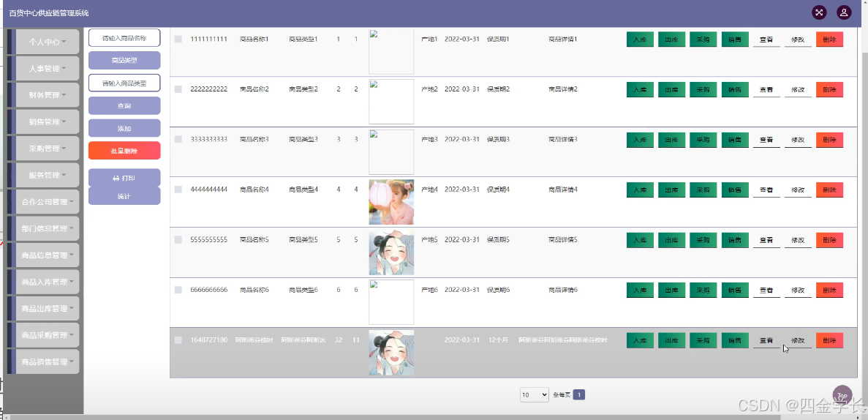Expand the 个人中心 sidebar menu
Screen dimensions: 868x420
pyautogui.click(x=48, y=42)
